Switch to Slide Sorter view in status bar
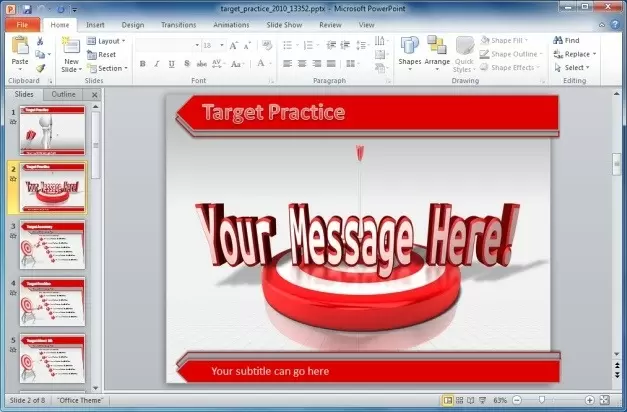 coord(461,400)
